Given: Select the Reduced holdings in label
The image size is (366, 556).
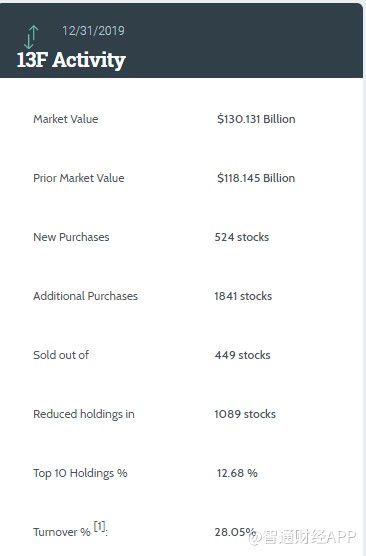Looking at the screenshot, I should pyautogui.click(x=84, y=414).
